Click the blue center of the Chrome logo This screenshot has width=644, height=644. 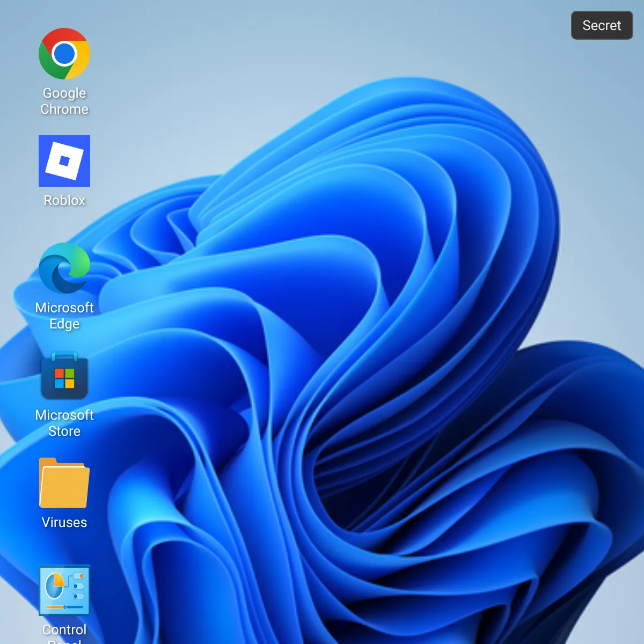point(64,54)
